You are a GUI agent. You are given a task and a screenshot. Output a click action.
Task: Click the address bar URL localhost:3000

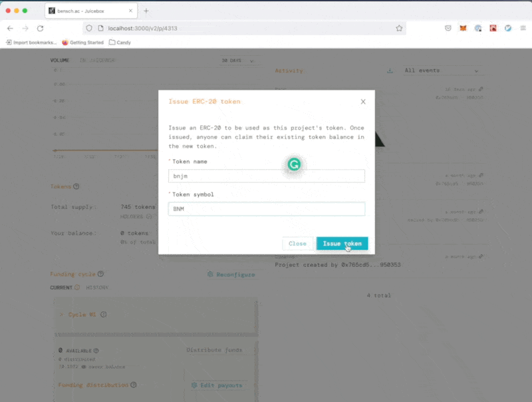click(x=142, y=28)
